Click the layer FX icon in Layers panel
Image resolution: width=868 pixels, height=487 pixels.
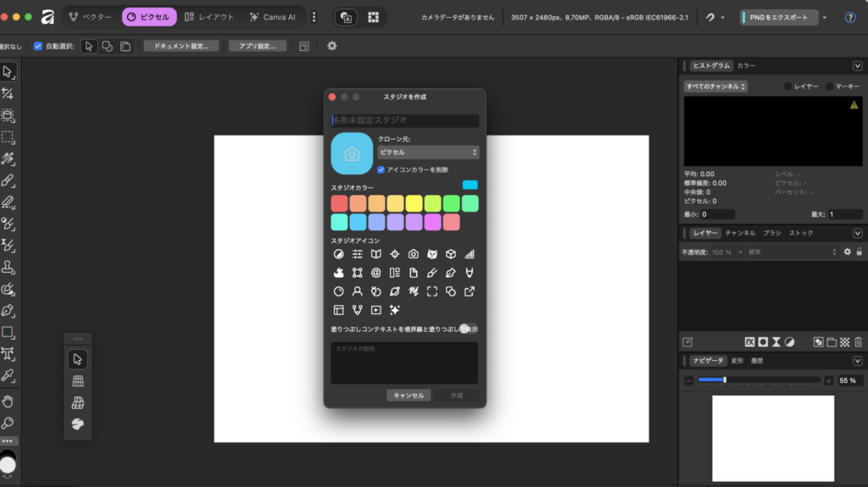tap(750, 342)
